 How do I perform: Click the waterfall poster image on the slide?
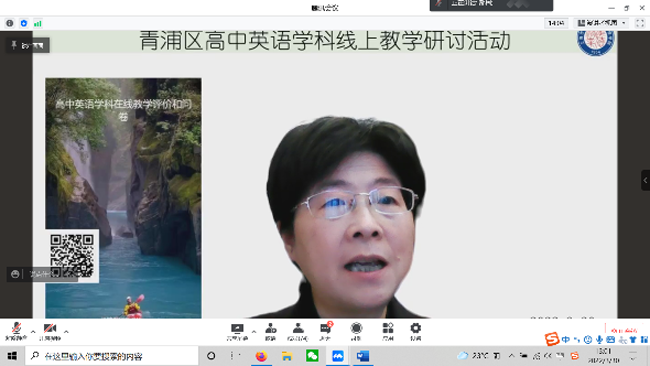[124, 198]
